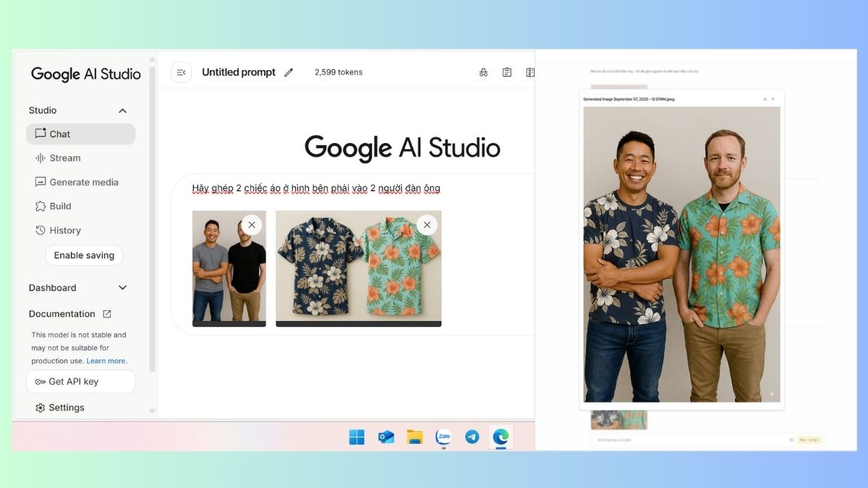Close the generated image preview popup
Image resolution: width=868 pixels, height=488 pixels.
(773, 98)
